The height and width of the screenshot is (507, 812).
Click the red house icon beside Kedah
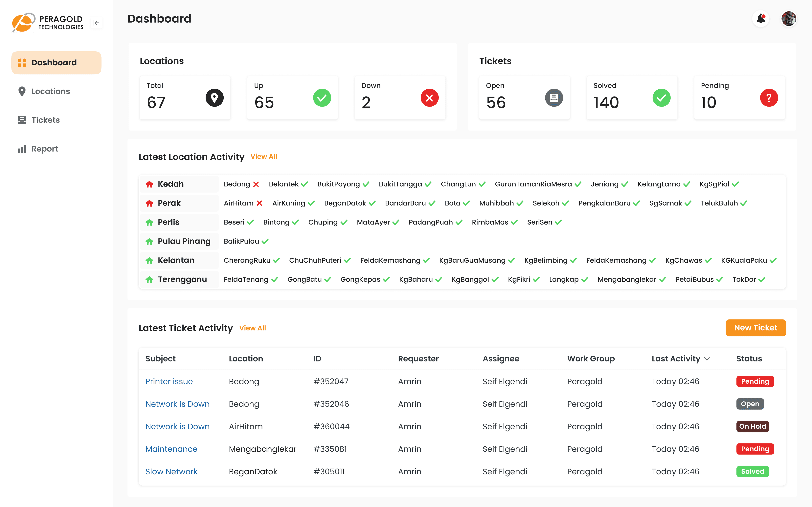pyautogui.click(x=149, y=184)
